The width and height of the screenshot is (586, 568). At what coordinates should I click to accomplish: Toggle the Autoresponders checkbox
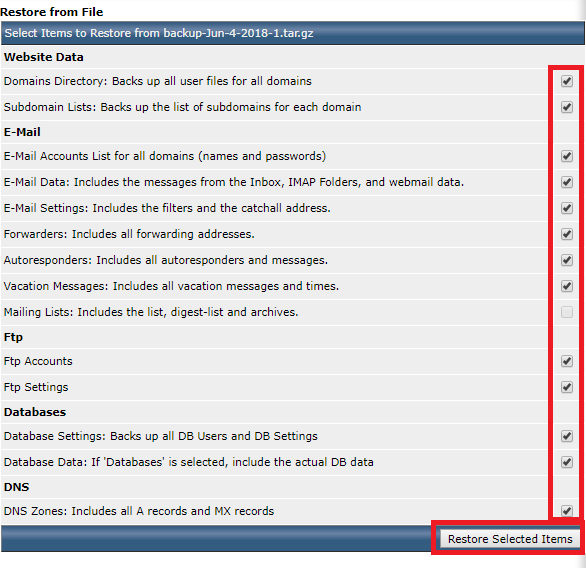pyautogui.click(x=567, y=260)
